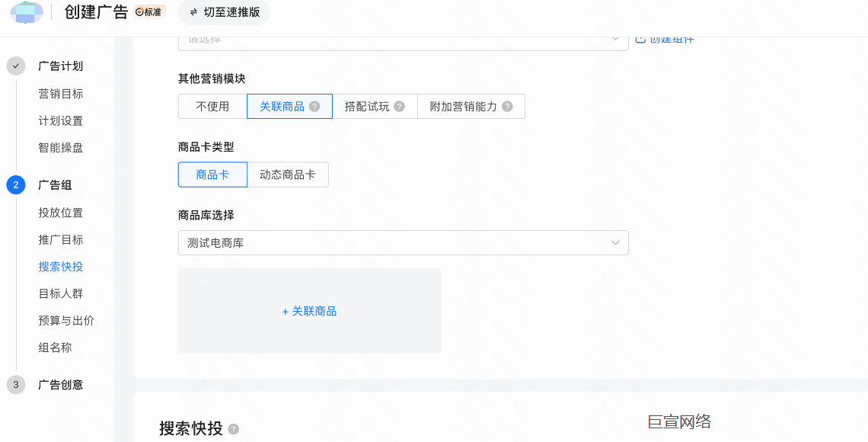Click the 切至速推版 switch button
This screenshot has width=868, height=442.
(224, 12)
